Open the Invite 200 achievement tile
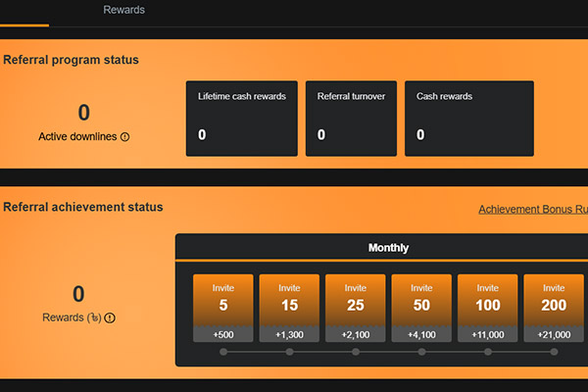Image resolution: width=588 pixels, height=392 pixels. [x=554, y=308]
